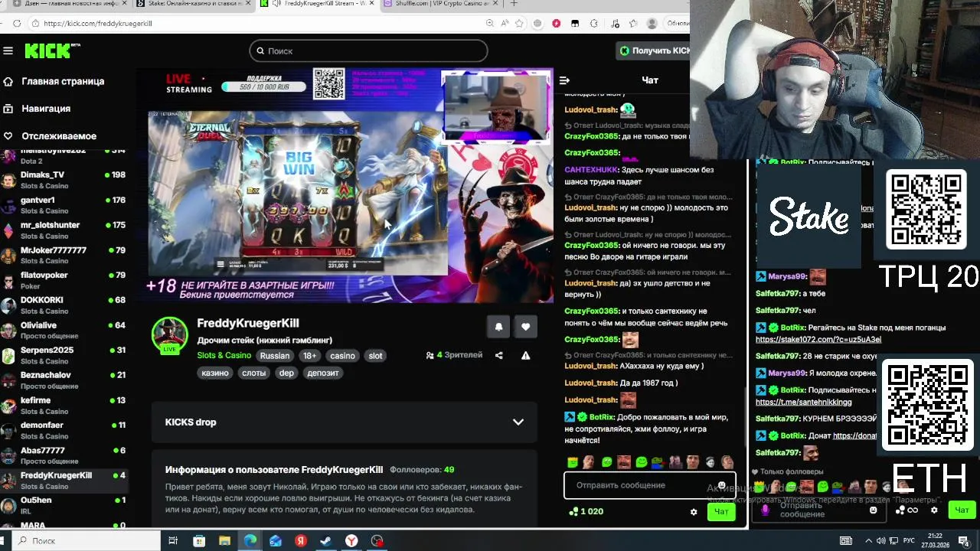Open kefirme channel in sidebar
Screen dimensions: 980x551
64,406
